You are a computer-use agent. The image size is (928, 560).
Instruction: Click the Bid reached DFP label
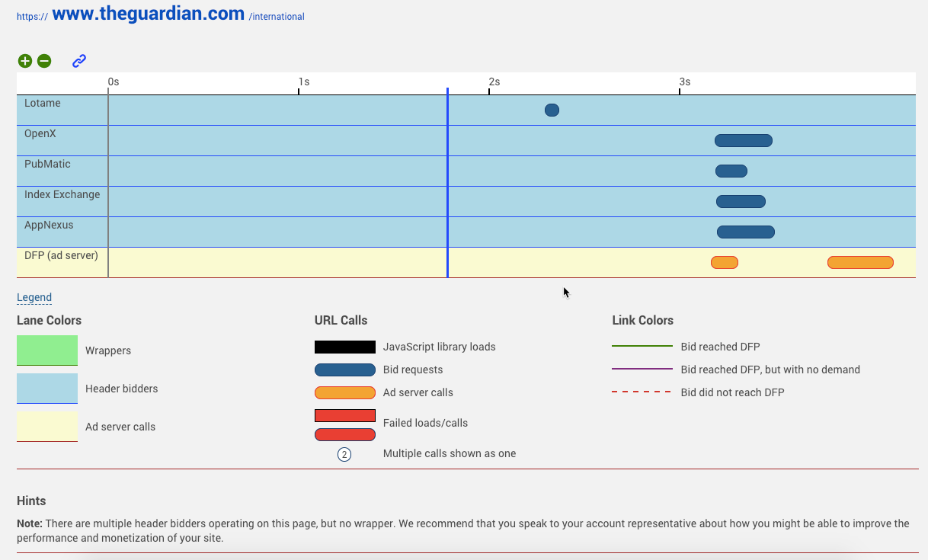point(721,347)
